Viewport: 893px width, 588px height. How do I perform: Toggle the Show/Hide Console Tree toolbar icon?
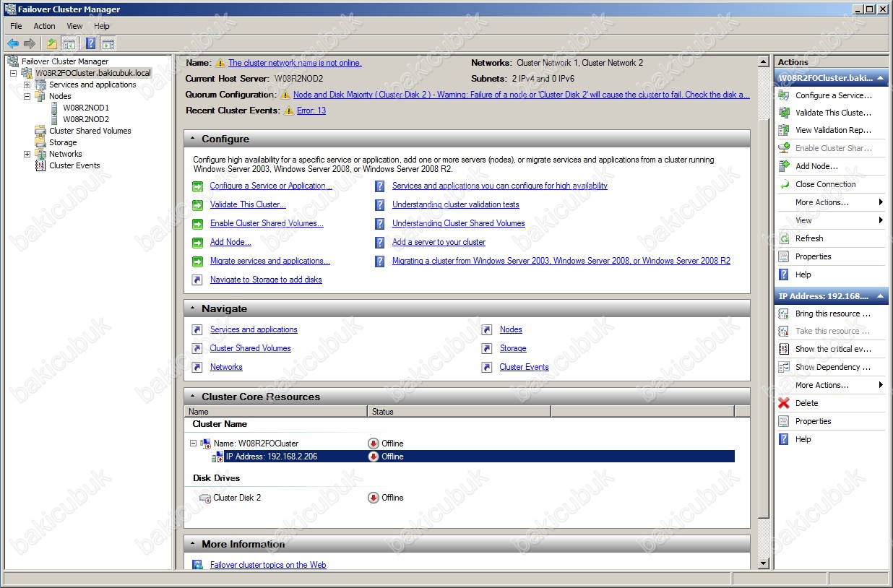69,44
